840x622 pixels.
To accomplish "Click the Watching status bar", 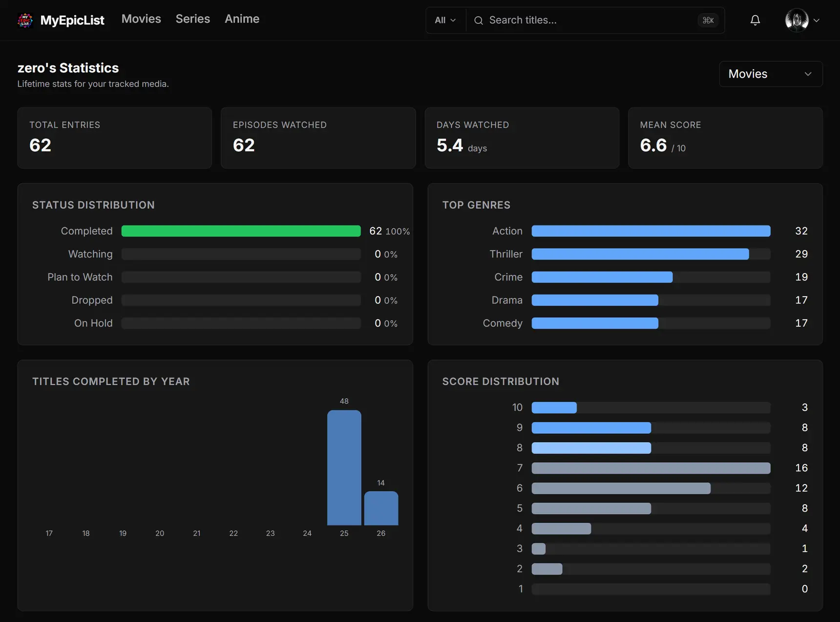I will click(241, 254).
